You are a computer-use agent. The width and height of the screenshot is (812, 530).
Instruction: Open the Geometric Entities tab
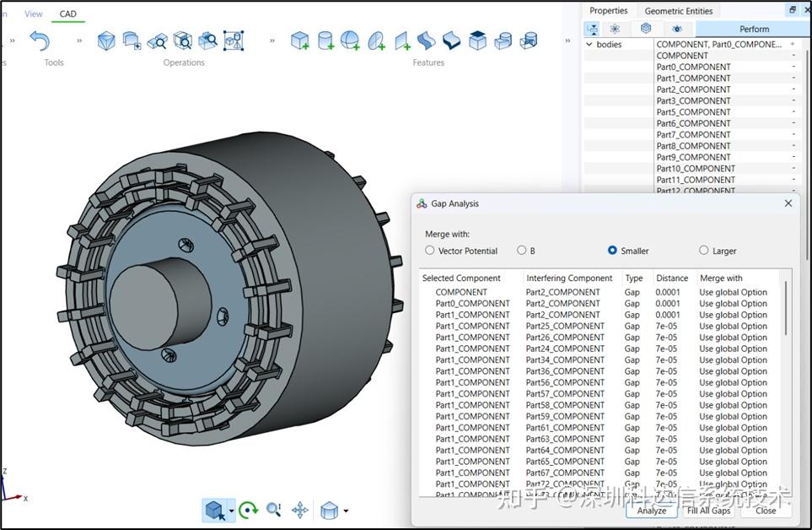coord(679,11)
